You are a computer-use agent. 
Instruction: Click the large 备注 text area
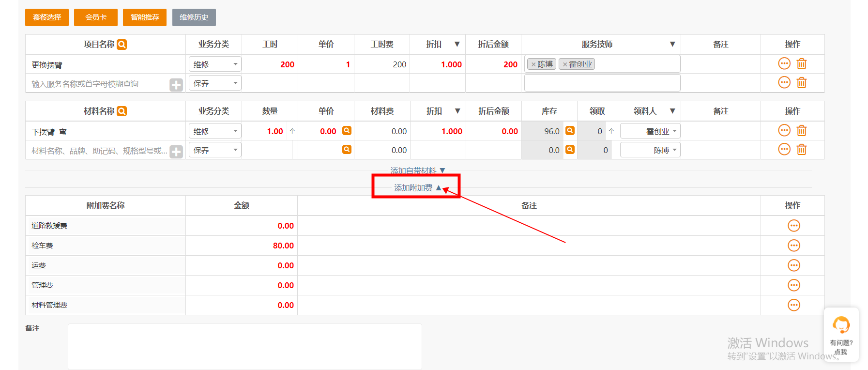click(245, 347)
